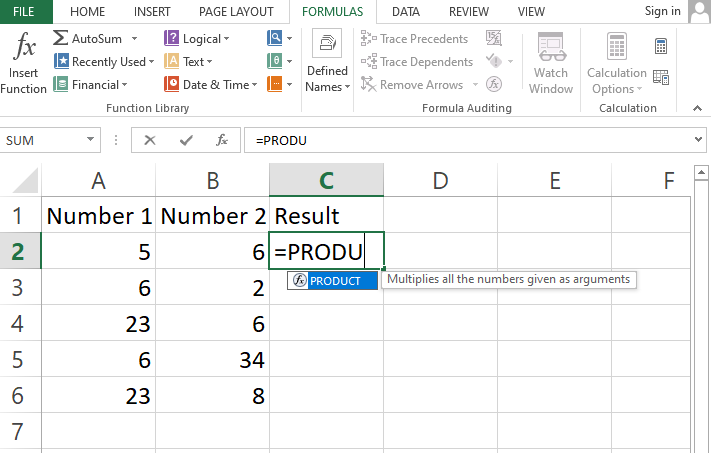The image size is (711, 453).
Task: Select PRODUCT from the autocomplete list
Action: click(334, 281)
